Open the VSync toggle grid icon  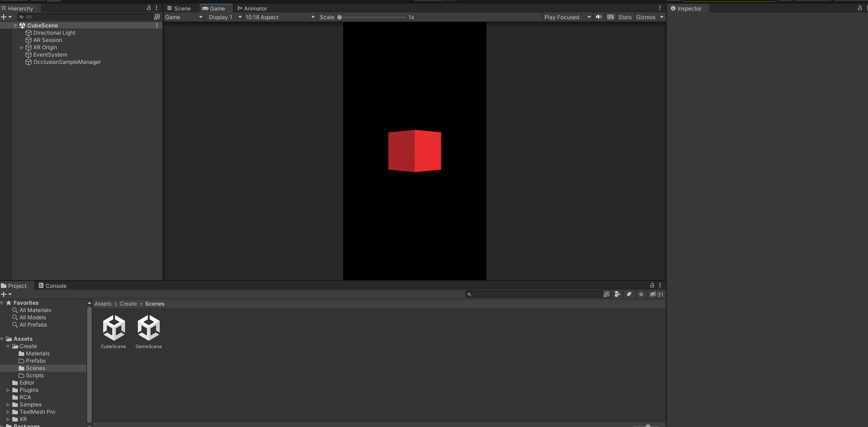coord(610,17)
